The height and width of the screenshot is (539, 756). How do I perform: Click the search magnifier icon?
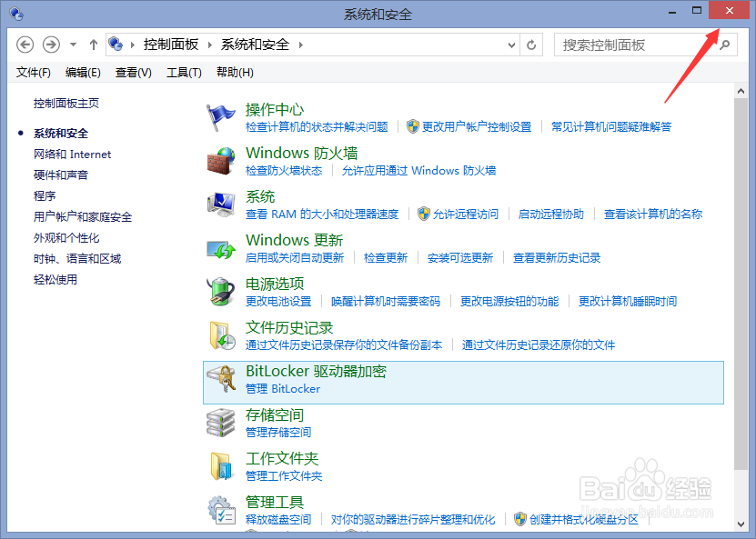click(x=725, y=45)
